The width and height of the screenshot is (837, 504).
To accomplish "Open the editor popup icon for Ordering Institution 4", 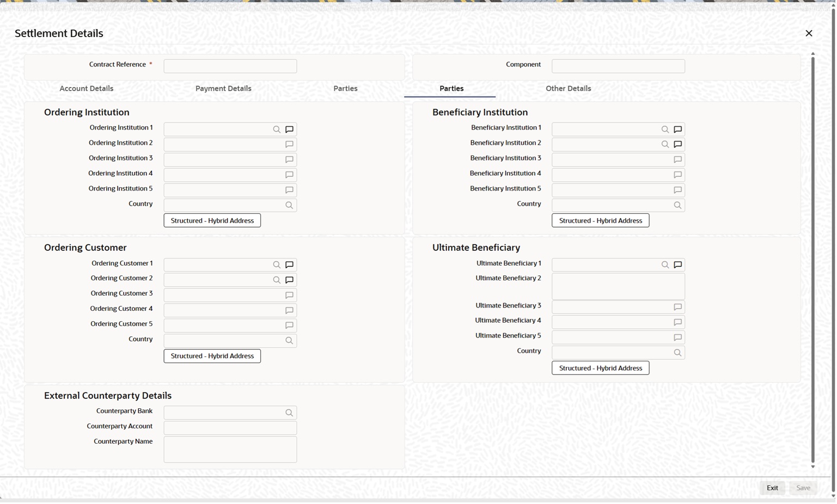I will click(x=290, y=175).
